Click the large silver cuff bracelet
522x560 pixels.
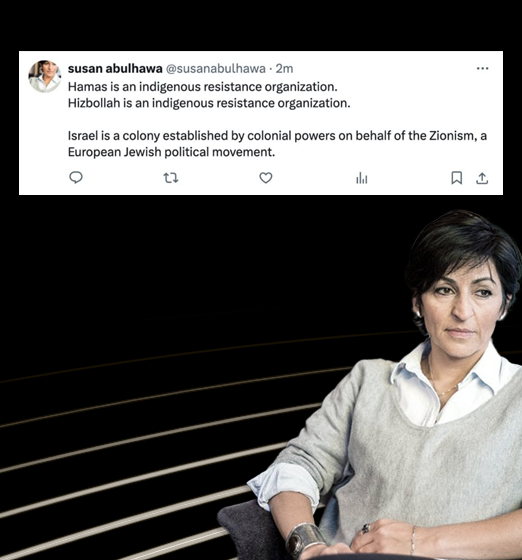[304, 538]
